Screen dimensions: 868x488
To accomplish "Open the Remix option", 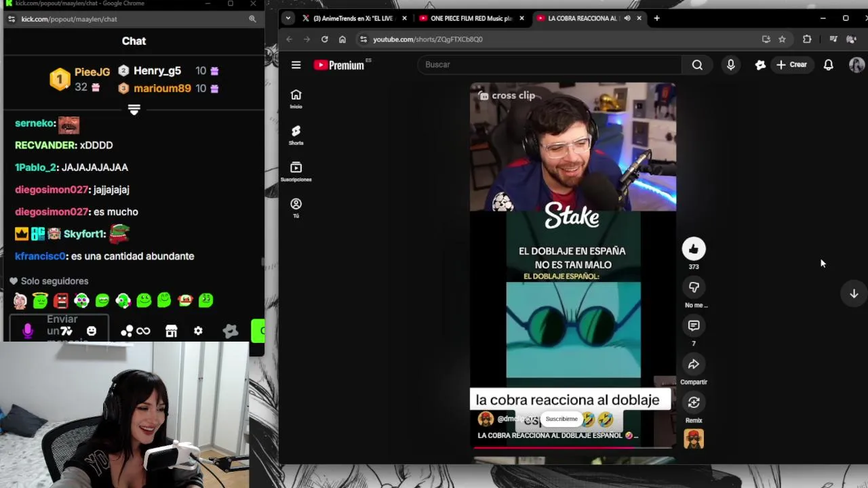I will click(x=693, y=403).
